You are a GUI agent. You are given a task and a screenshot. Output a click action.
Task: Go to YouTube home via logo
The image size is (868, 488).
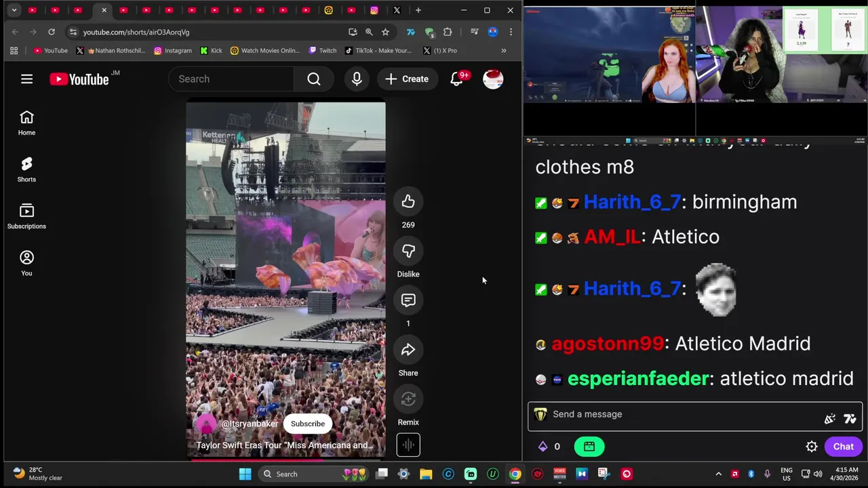(x=79, y=79)
